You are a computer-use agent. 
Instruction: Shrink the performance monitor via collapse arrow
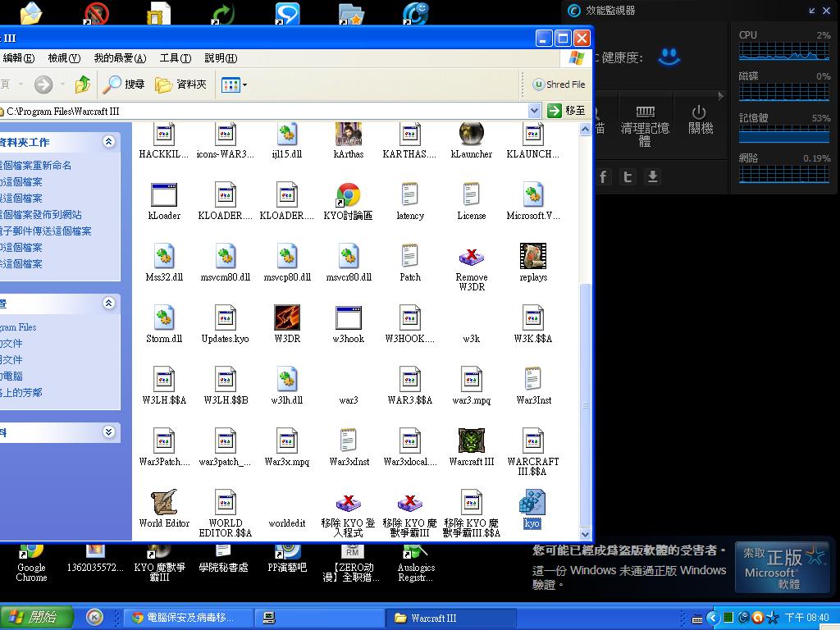point(812,10)
